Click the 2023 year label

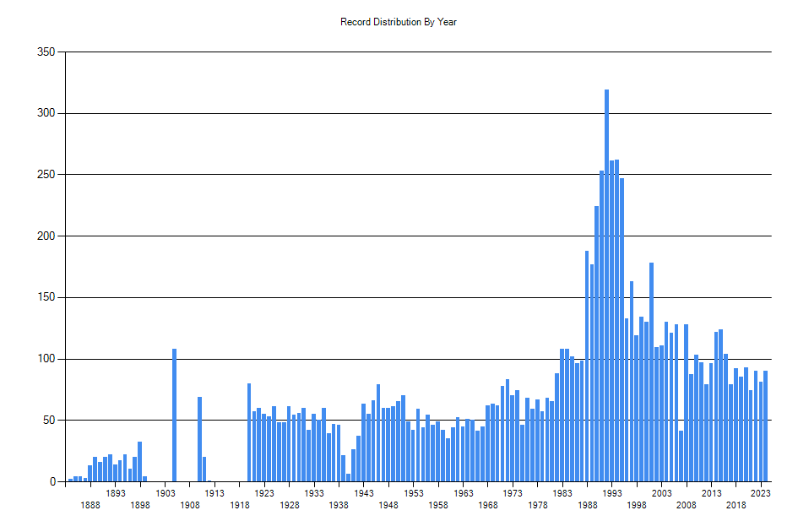[761, 493]
